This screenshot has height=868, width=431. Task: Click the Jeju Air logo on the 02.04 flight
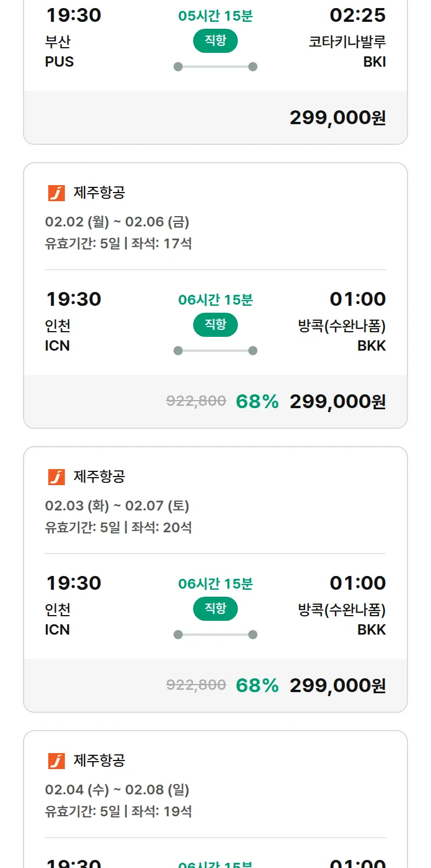click(x=56, y=761)
